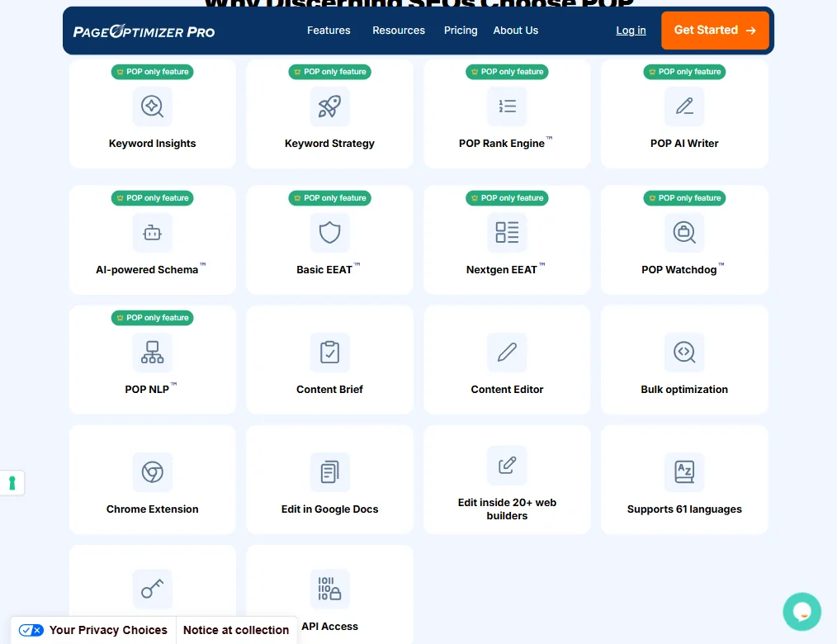Open Your Privacy Choices link
837x644 pixels.
tap(108, 630)
